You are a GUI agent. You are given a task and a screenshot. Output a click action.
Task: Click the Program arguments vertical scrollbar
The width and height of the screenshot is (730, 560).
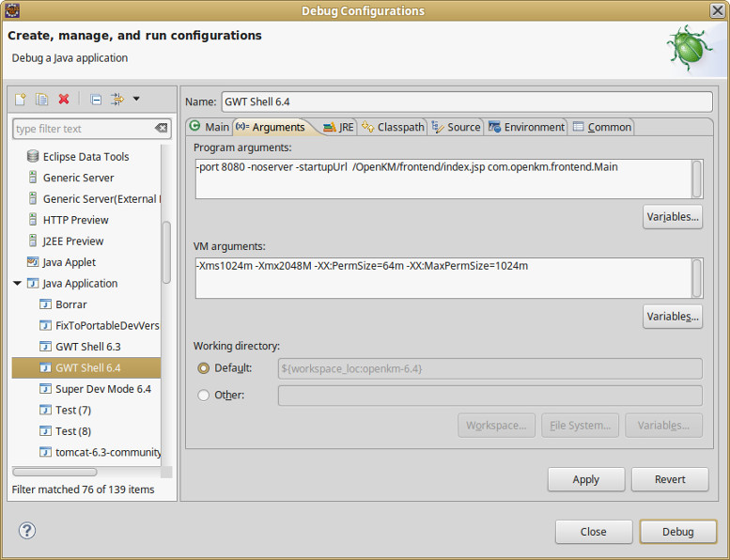coord(697,179)
